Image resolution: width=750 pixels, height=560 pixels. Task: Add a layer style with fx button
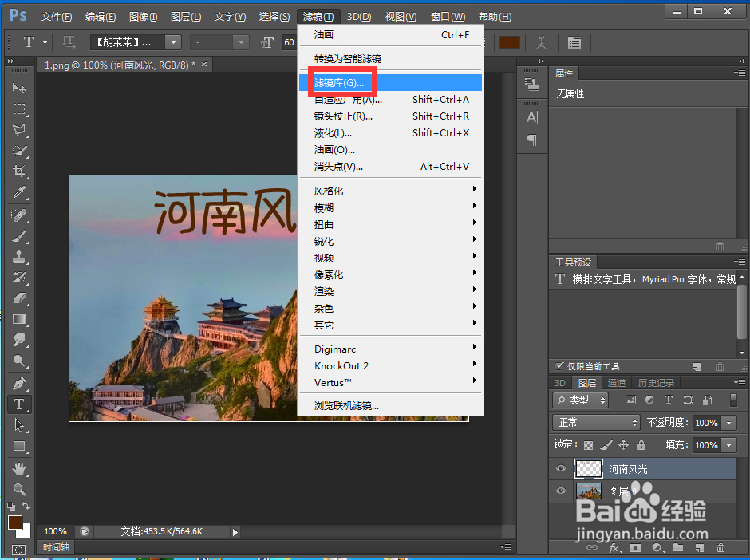tap(614, 547)
